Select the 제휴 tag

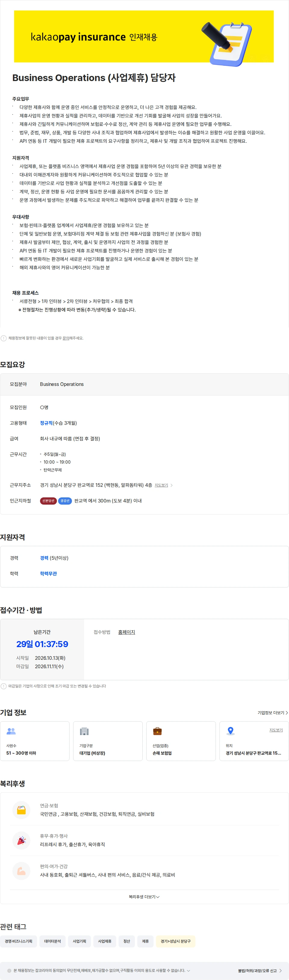(145, 941)
